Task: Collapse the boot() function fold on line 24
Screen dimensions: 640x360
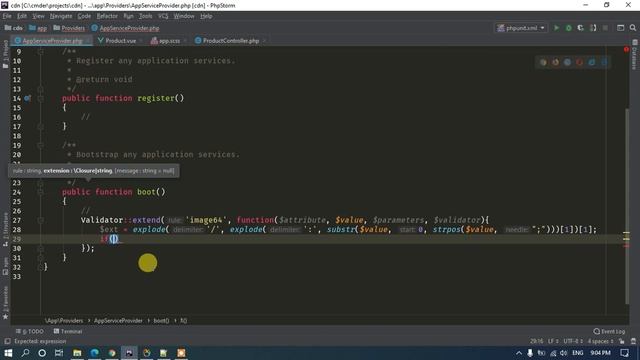Action: point(40,192)
